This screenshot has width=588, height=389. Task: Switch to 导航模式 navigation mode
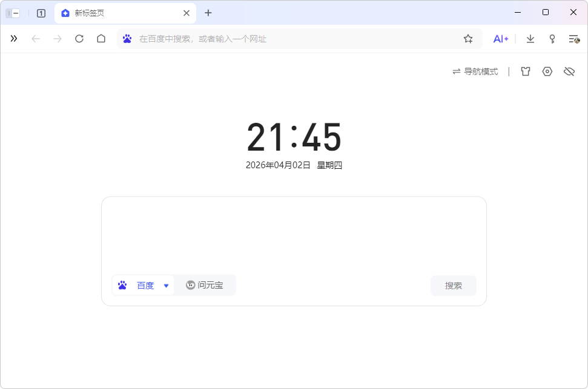click(475, 71)
